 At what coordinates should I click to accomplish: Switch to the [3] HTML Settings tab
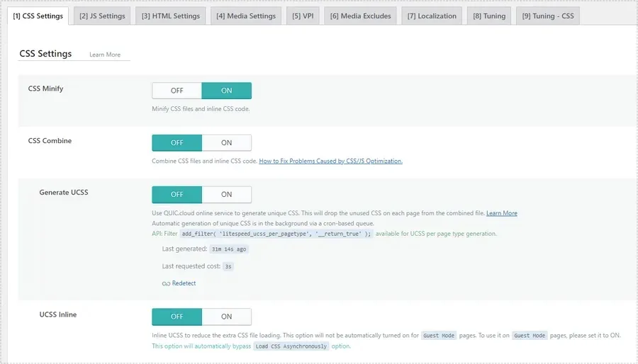(x=170, y=16)
